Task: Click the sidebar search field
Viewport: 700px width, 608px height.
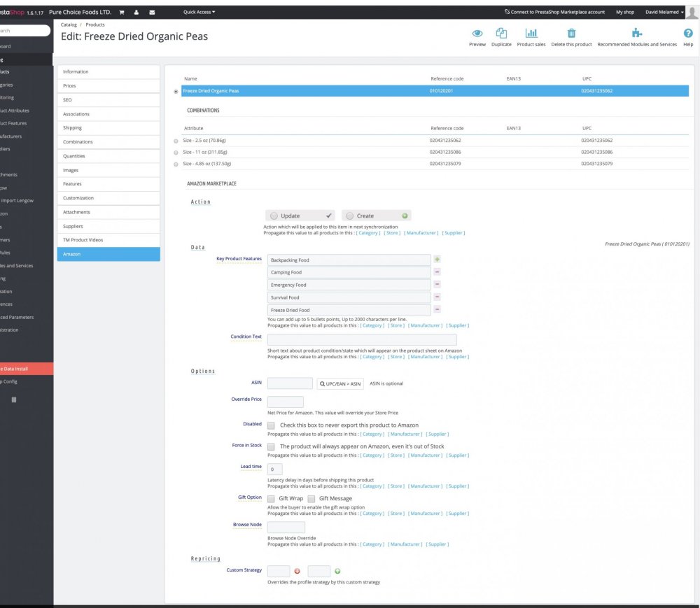Action: coord(24,31)
